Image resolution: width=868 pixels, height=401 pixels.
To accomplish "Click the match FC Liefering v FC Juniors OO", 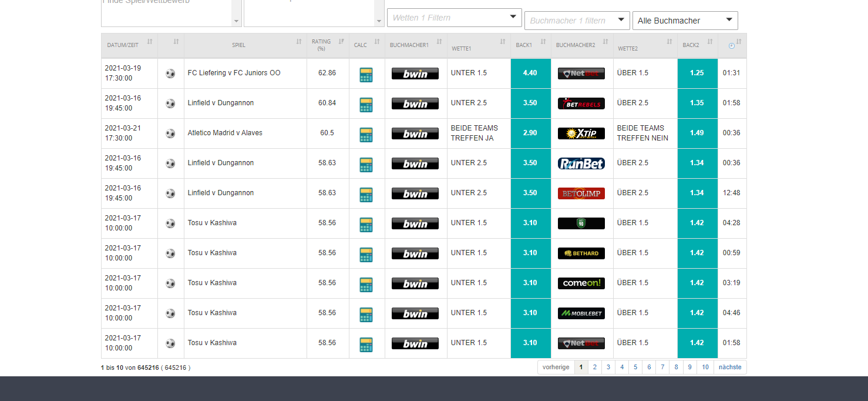I will (234, 73).
